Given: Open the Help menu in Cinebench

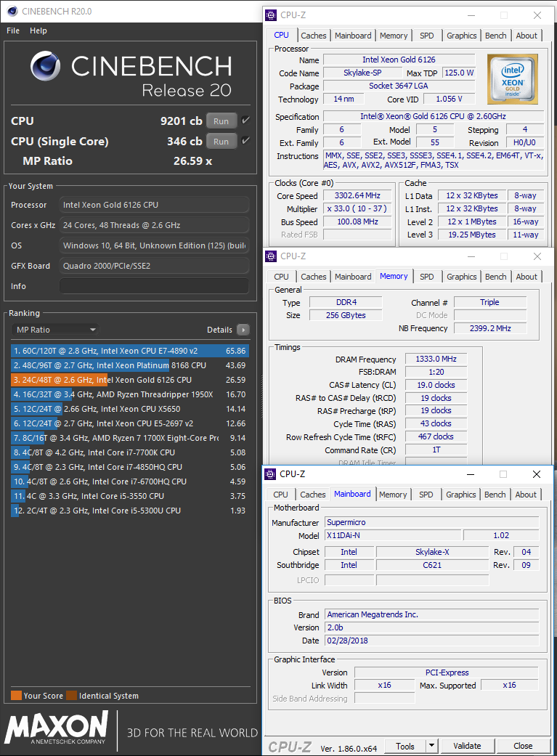Looking at the screenshot, I should (x=38, y=31).
